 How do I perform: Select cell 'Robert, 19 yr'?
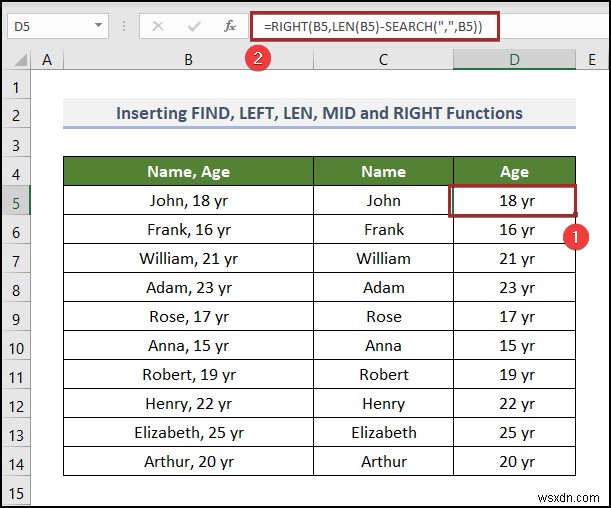[x=189, y=374]
